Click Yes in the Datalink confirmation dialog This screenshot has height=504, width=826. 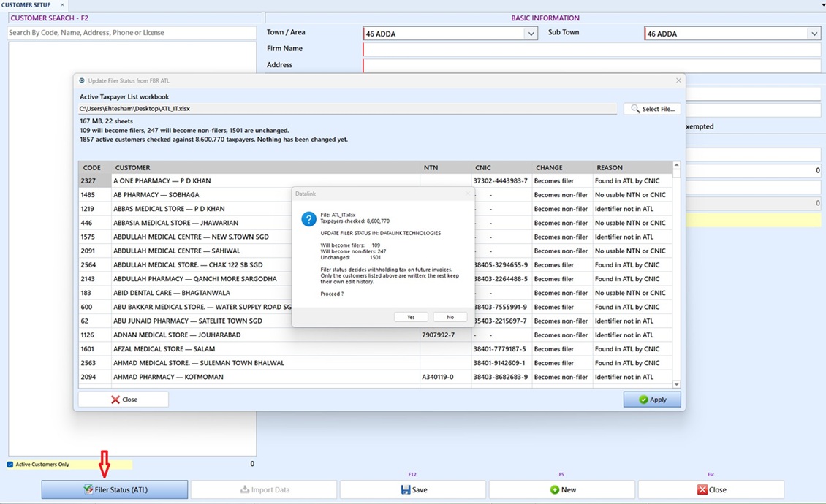[411, 317]
